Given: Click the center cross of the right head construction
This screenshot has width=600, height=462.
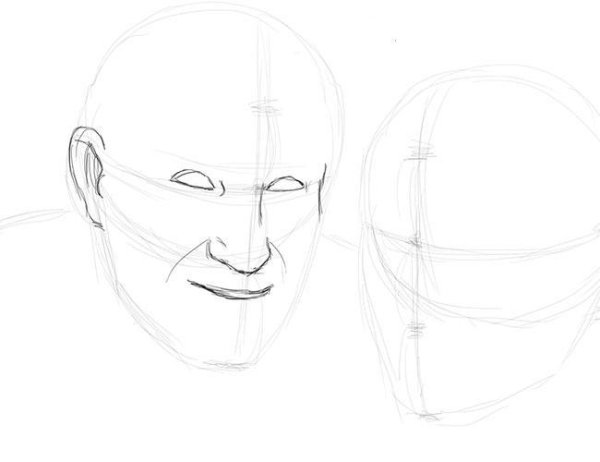Looking at the screenshot, I should pyautogui.click(x=411, y=240).
